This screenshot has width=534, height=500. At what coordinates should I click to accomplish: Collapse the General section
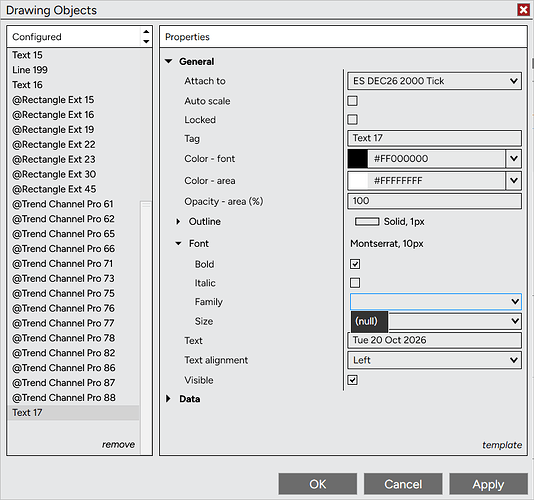coord(169,61)
